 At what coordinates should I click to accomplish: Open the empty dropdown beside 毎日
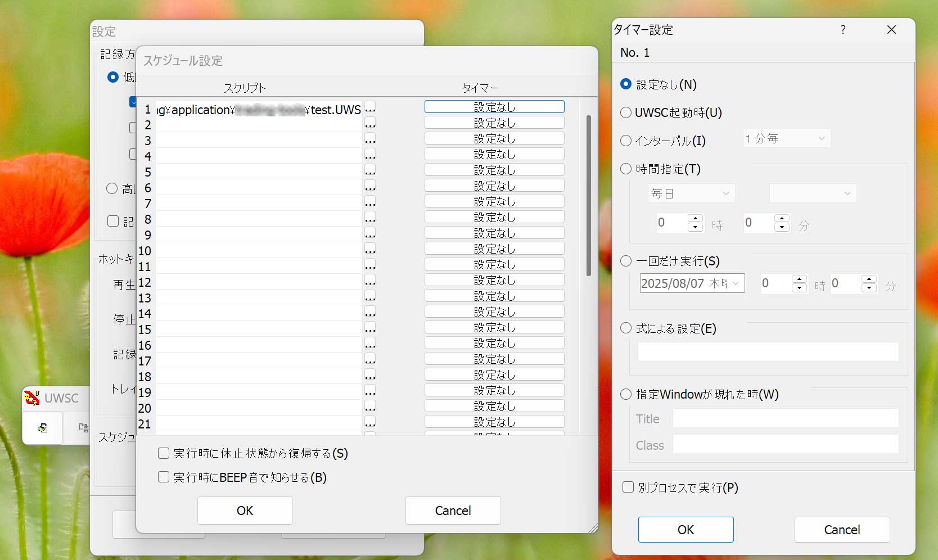click(813, 193)
